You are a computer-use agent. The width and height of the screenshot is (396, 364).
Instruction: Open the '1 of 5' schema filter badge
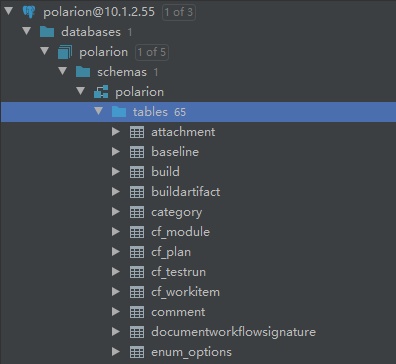152,52
